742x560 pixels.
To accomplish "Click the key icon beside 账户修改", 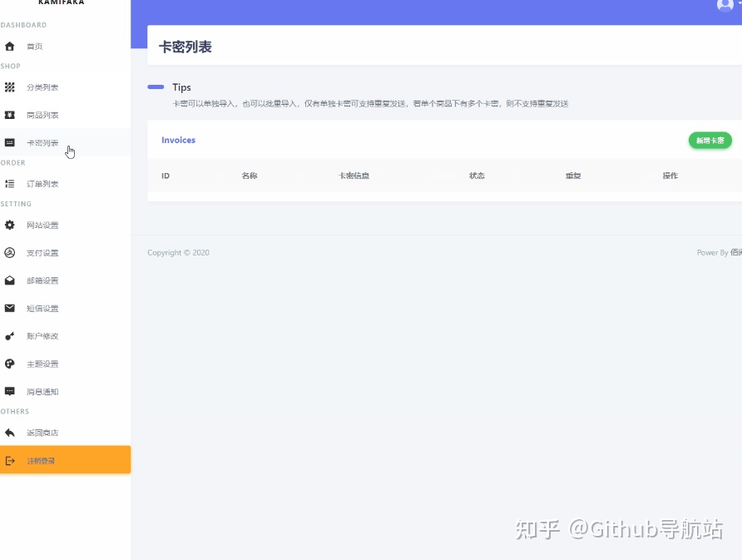I will pos(9,336).
